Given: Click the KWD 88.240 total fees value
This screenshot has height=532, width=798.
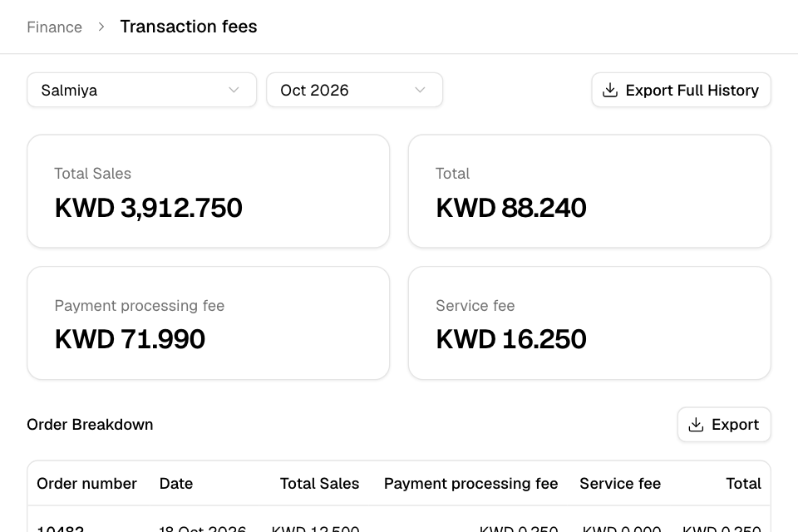Looking at the screenshot, I should point(511,208).
